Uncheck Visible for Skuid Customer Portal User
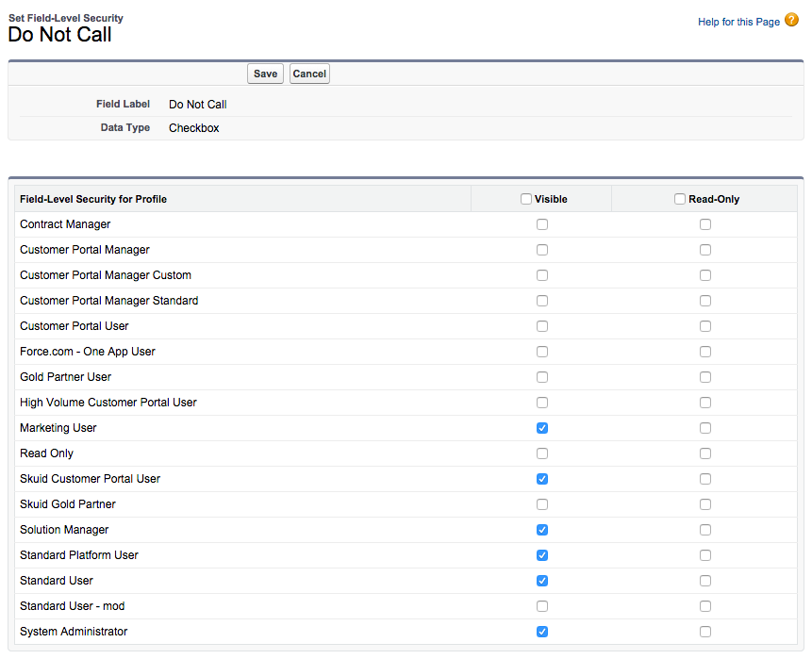This screenshot has width=812, height=659. pos(542,479)
